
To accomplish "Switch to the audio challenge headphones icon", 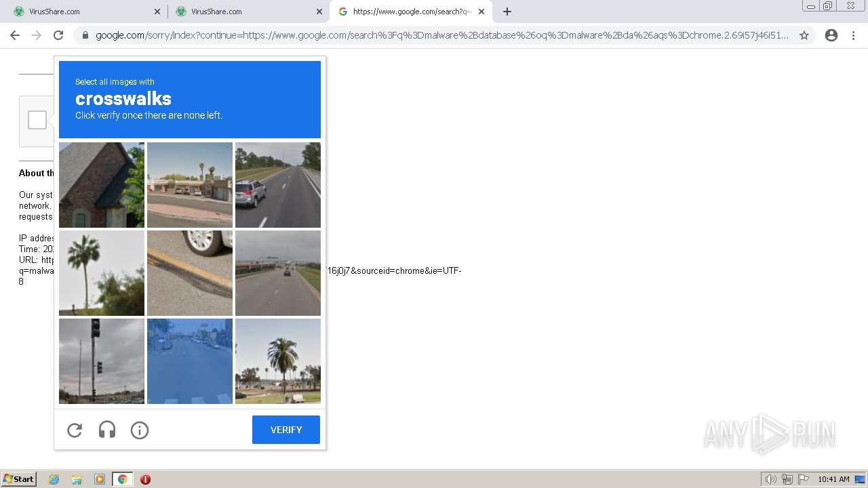I will [x=107, y=430].
